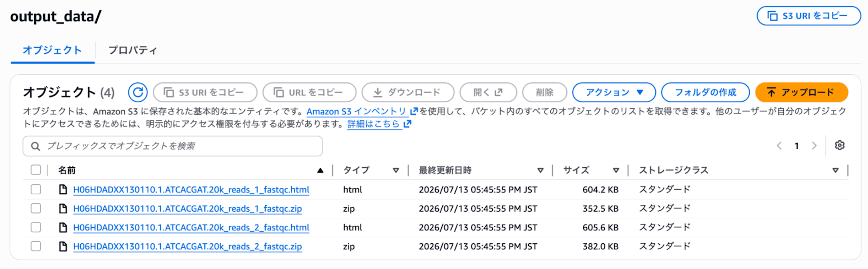Screen dimensions: 868x269
Task: Toggle the select-all objects checkbox
Action: pyautogui.click(x=36, y=170)
